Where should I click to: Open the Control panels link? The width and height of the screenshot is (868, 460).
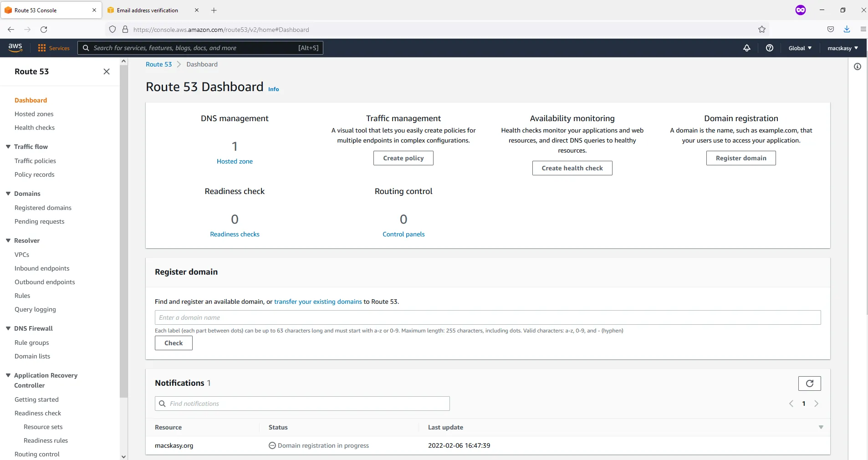point(403,234)
